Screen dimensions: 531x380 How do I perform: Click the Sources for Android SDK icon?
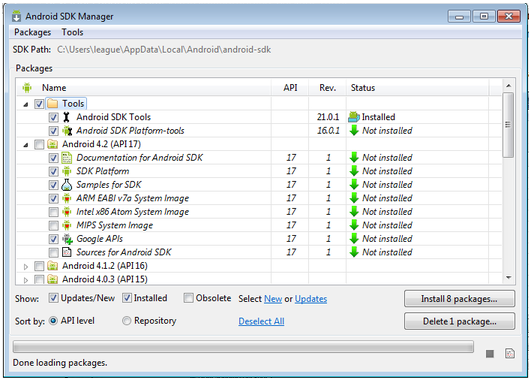(x=67, y=252)
